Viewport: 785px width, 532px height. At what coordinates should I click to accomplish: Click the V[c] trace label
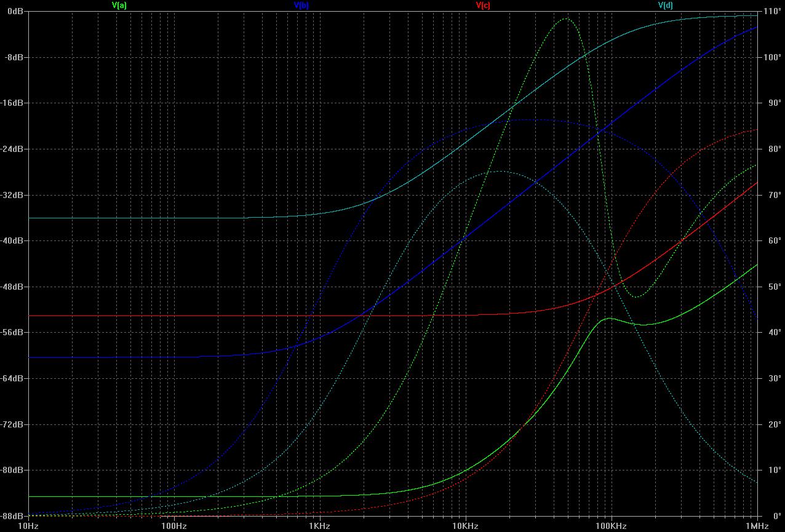(483, 5)
